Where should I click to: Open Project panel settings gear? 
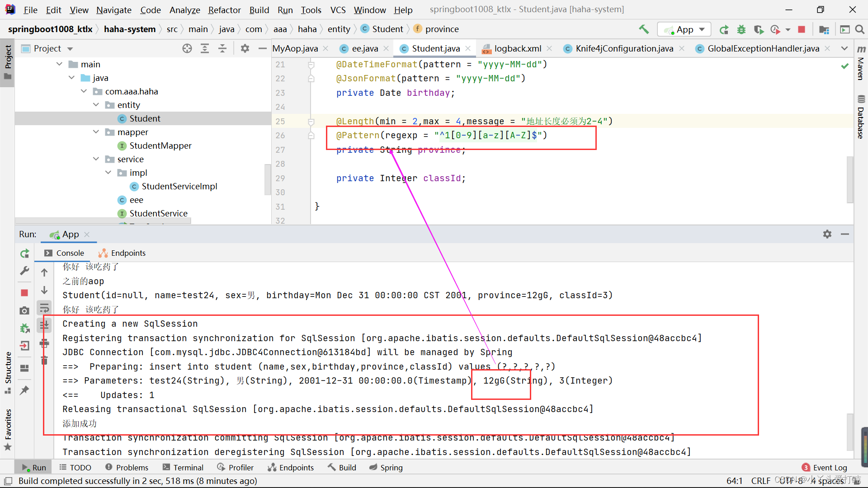(245, 48)
